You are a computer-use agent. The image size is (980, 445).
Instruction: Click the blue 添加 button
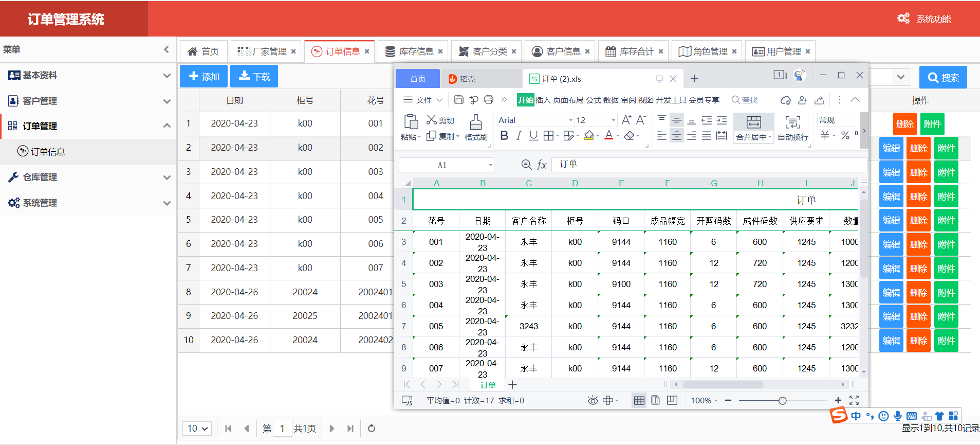tap(204, 76)
